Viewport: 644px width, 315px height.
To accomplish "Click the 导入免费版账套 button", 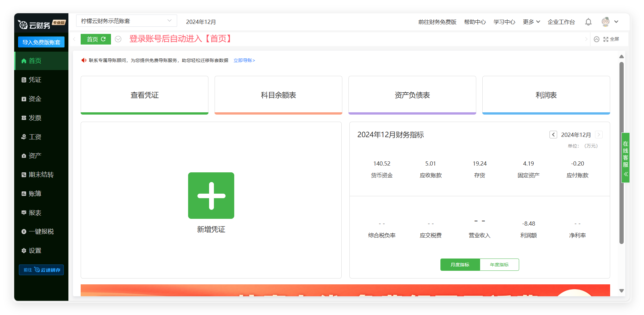I will click(x=41, y=42).
